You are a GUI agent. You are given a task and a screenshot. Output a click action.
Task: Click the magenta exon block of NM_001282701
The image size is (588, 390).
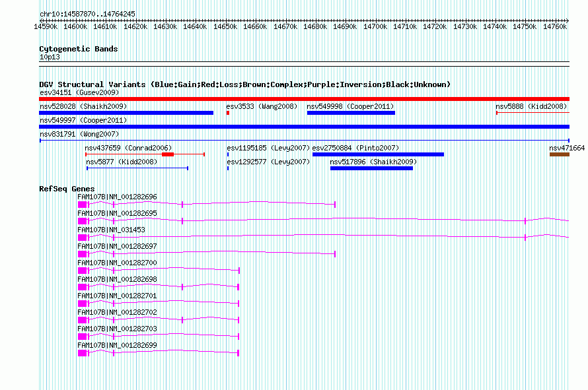point(83,304)
